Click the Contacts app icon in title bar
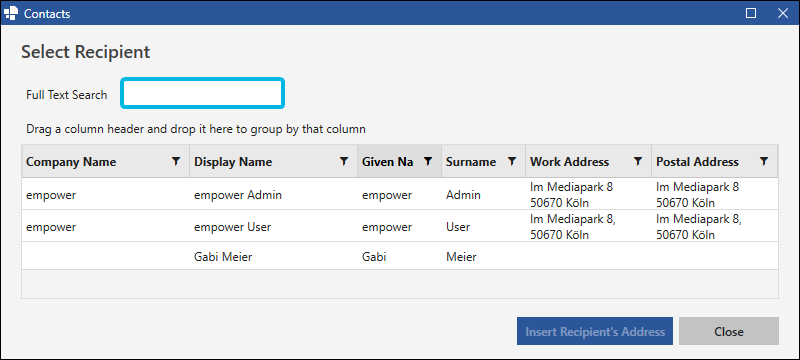The width and height of the screenshot is (800, 360). pos(11,13)
